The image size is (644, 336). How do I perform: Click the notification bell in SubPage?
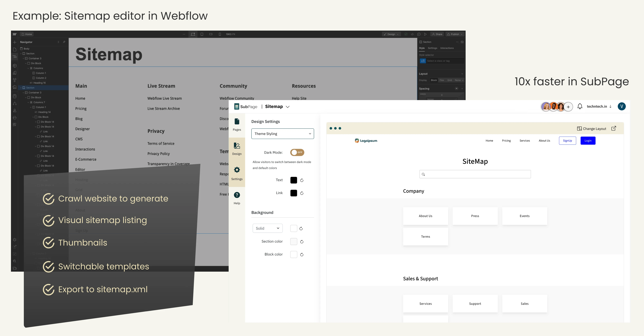(x=580, y=106)
